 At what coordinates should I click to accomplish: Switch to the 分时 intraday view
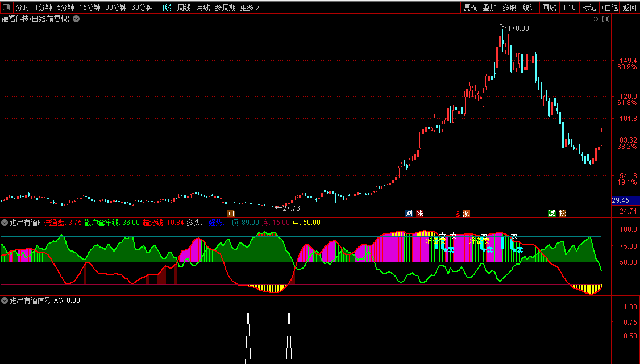22,7
